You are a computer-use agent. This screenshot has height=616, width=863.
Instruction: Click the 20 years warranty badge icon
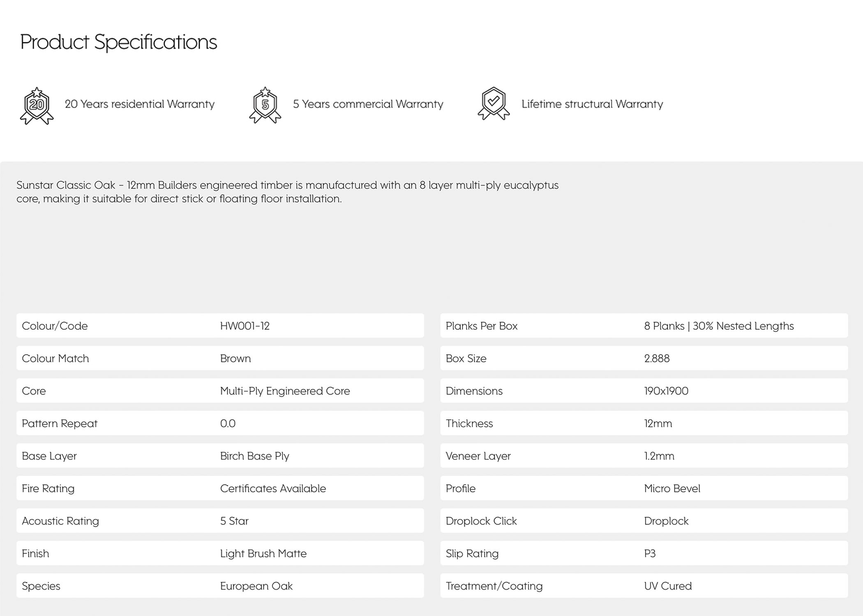coord(37,106)
